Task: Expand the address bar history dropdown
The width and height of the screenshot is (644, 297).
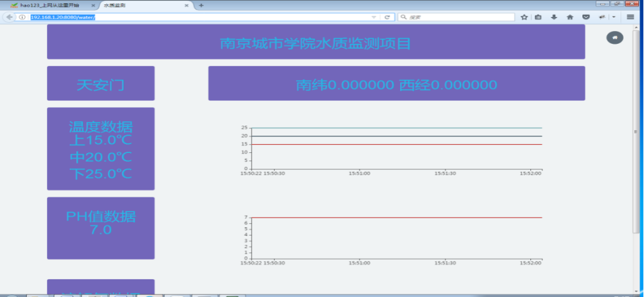Action: [x=373, y=17]
